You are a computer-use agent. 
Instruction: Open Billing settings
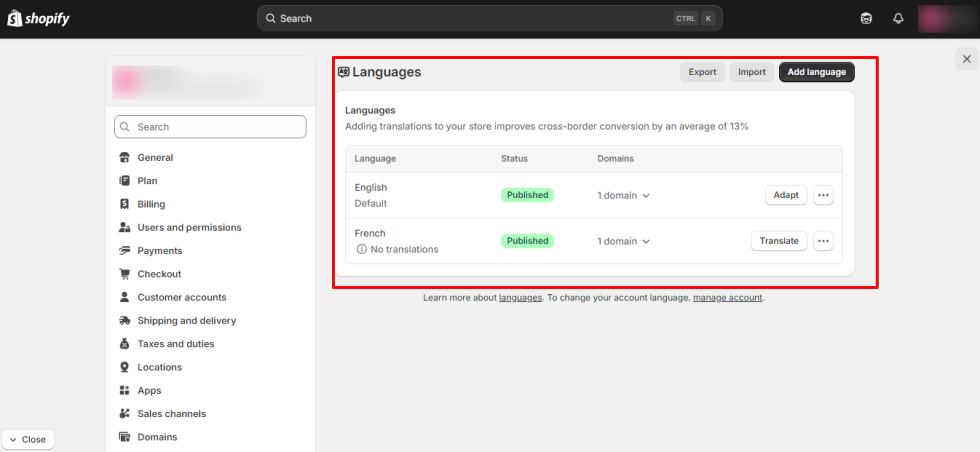point(151,204)
